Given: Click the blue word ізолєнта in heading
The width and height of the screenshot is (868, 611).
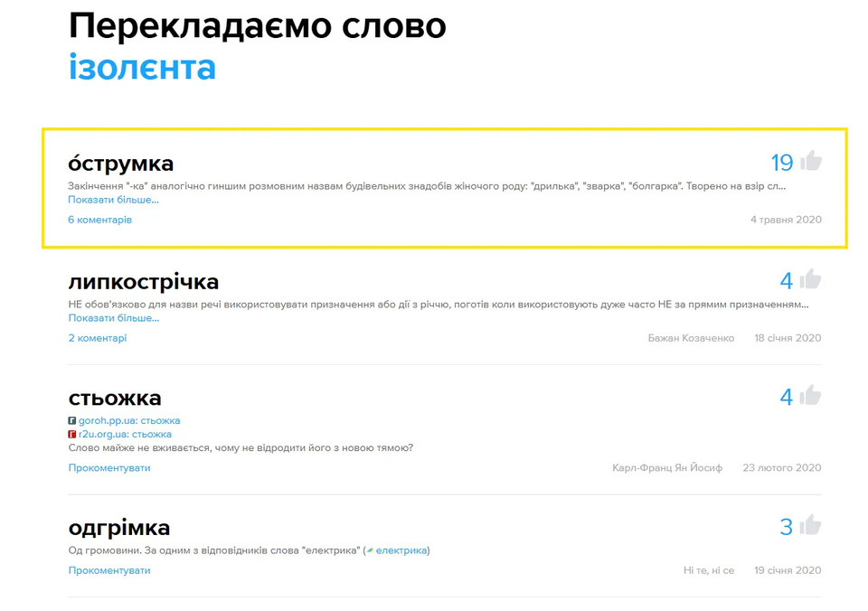Looking at the screenshot, I should tap(142, 68).
